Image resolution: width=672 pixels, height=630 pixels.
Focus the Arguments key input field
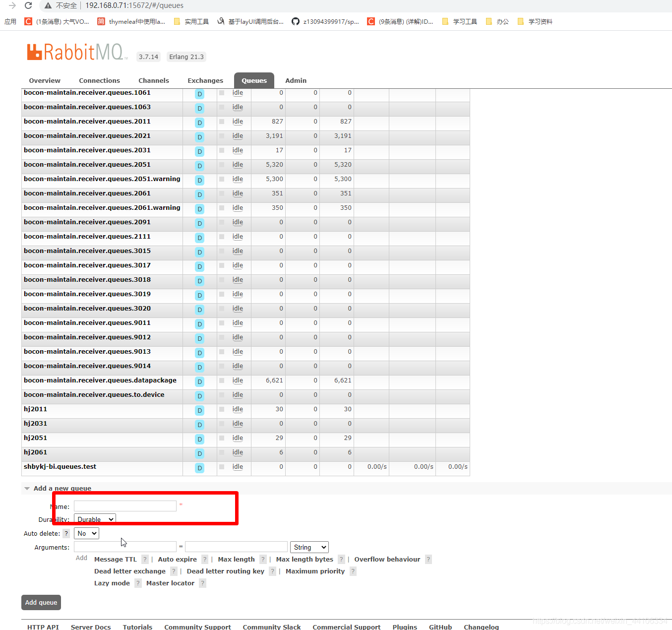(x=125, y=547)
